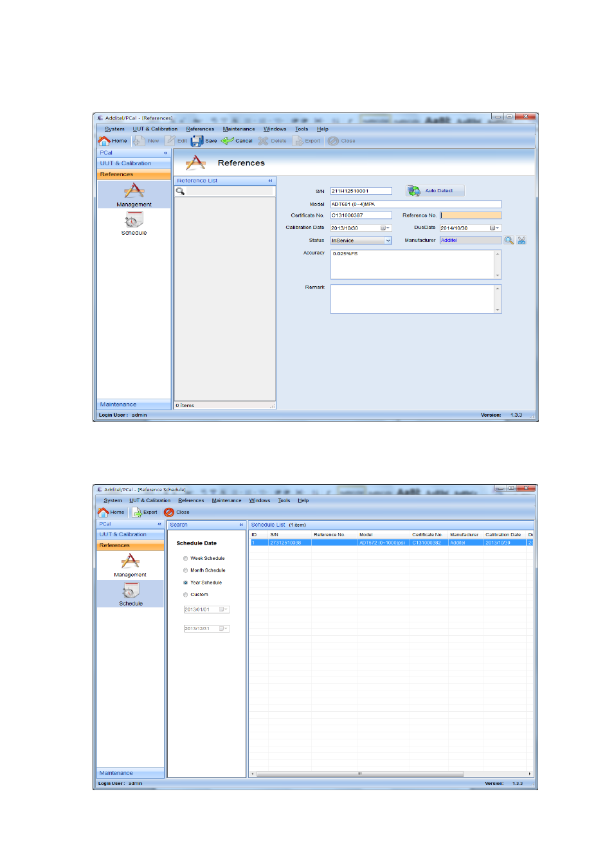Click Model column header in Schedule List
614x868 pixels.
tap(383, 535)
